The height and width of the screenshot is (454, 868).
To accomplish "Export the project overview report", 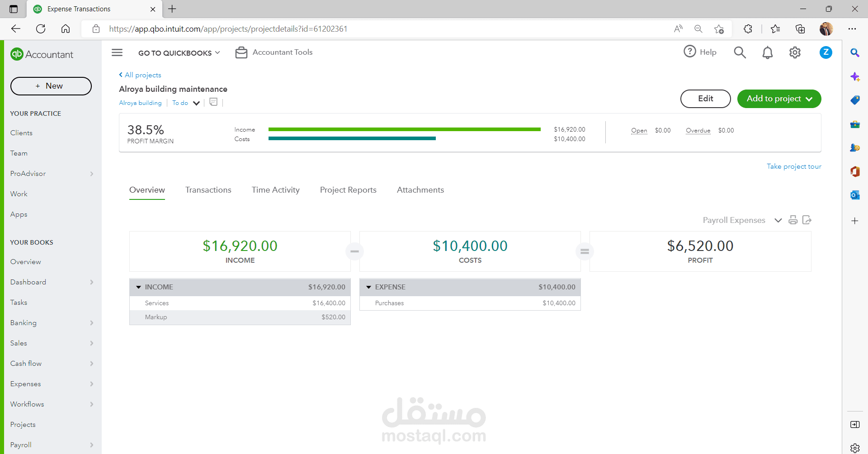I will [x=807, y=220].
